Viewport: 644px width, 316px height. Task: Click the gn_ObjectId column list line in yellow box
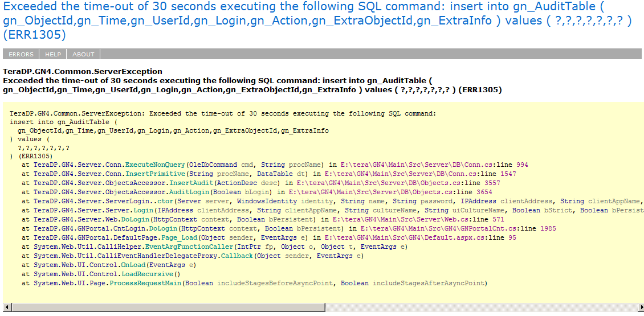(x=173, y=130)
